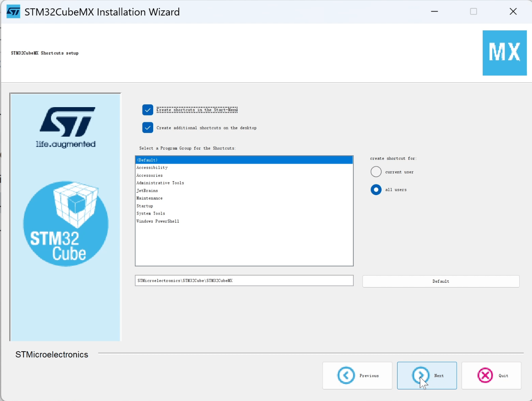Select the current user radio option
This screenshot has height=401, width=532.
pyautogui.click(x=376, y=172)
